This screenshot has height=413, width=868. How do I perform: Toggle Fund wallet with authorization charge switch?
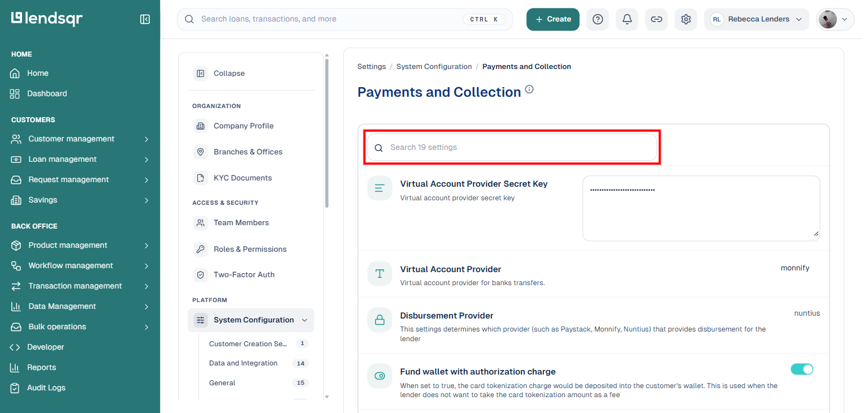coord(802,369)
